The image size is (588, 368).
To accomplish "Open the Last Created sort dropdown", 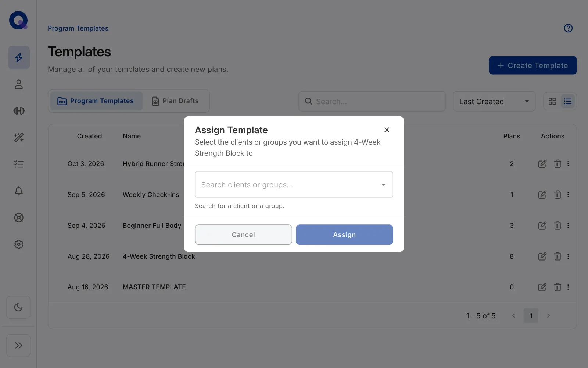I will click(494, 101).
